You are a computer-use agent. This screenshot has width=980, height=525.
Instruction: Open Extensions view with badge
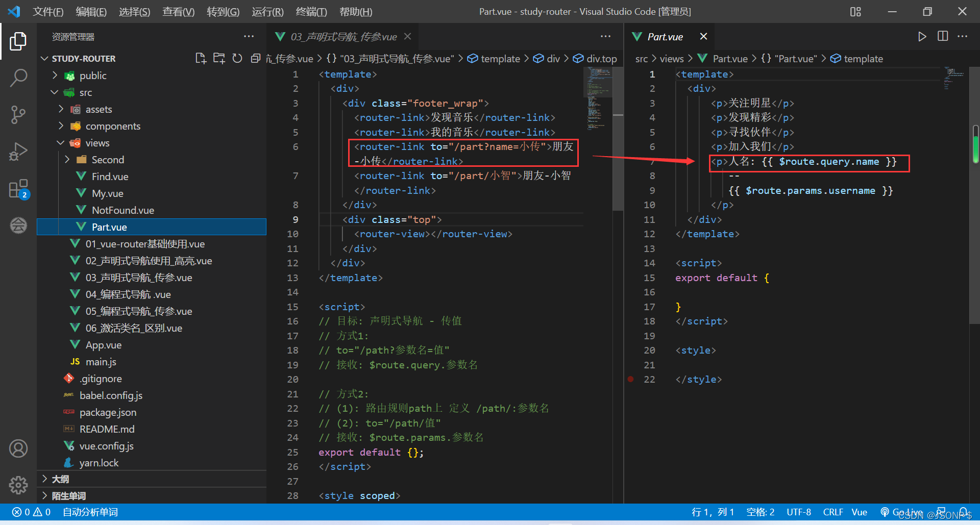18,189
